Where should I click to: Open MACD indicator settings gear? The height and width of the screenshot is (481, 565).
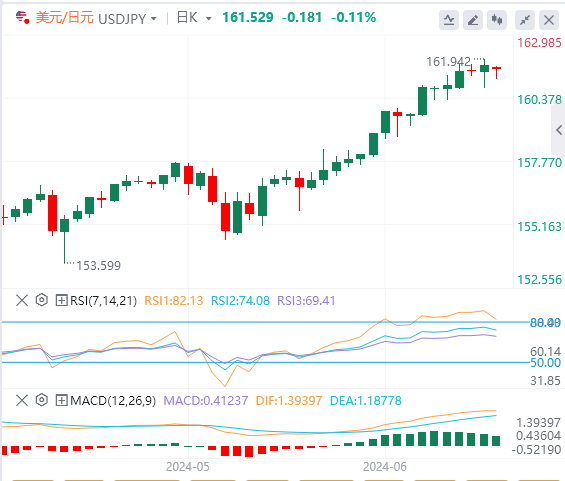pyautogui.click(x=42, y=400)
